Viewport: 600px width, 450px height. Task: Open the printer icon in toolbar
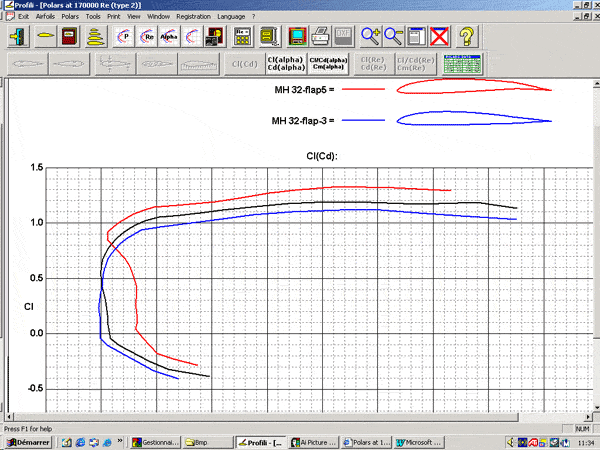click(321, 37)
